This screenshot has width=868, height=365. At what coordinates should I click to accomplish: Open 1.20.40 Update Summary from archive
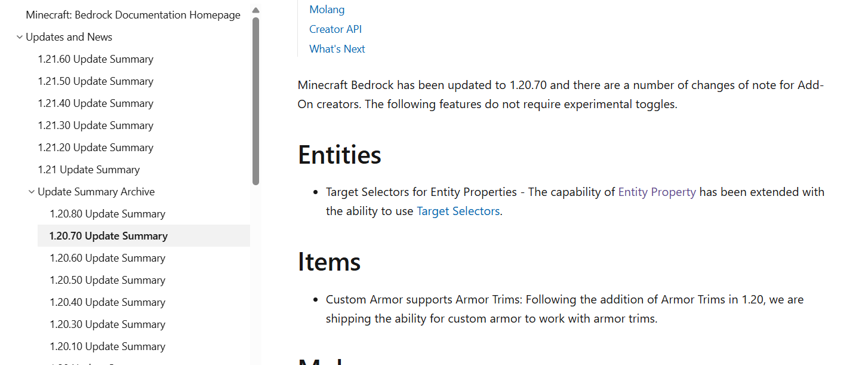pos(107,302)
